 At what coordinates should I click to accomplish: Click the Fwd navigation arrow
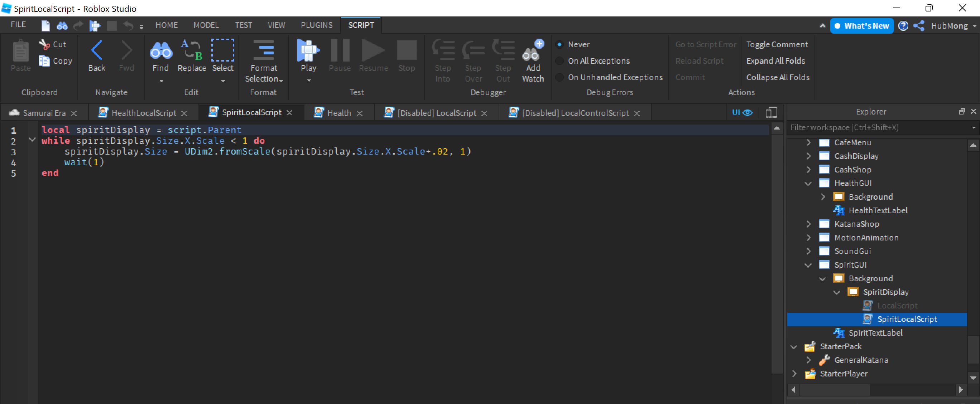[x=126, y=50]
